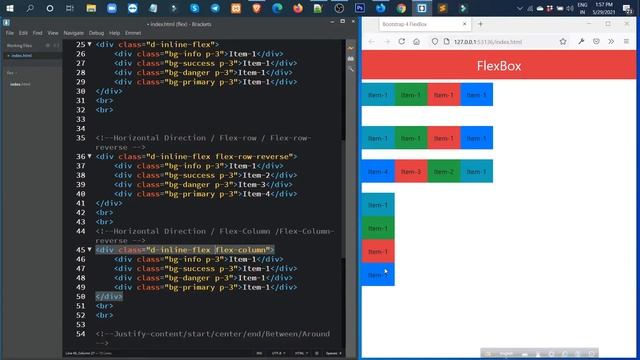The image size is (640, 360).
Task: Open the Emmet menu in Brackets
Action: [133, 33]
